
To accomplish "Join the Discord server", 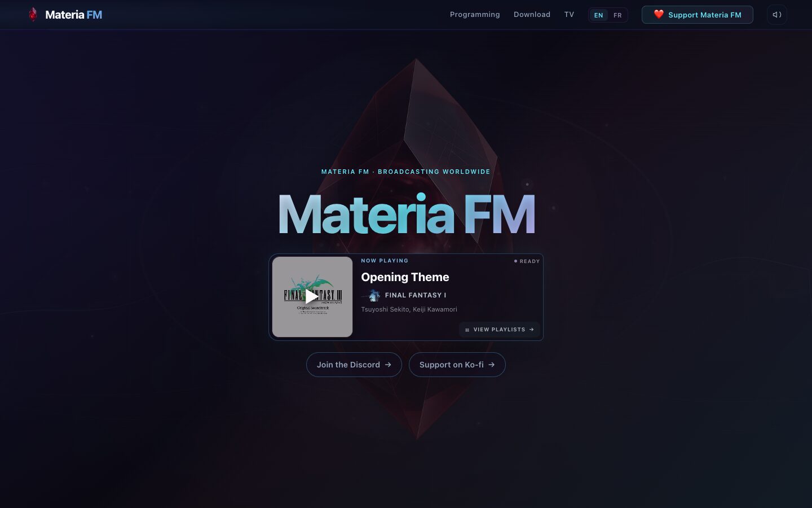I will (354, 365).
